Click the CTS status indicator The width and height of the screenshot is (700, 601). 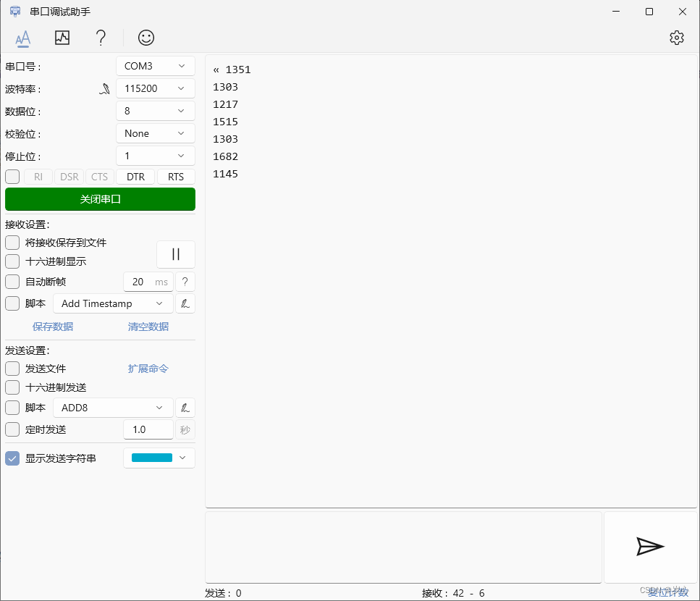pos(100,177)
